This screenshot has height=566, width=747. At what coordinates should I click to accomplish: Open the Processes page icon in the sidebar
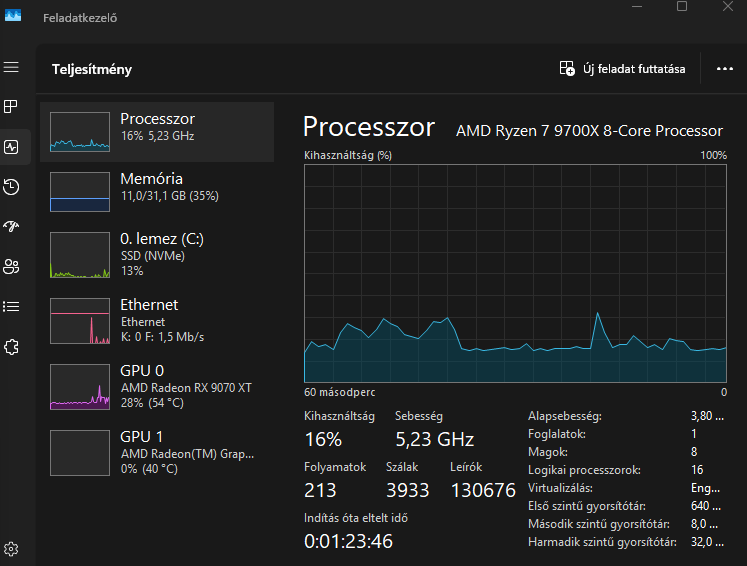point(11,106)
